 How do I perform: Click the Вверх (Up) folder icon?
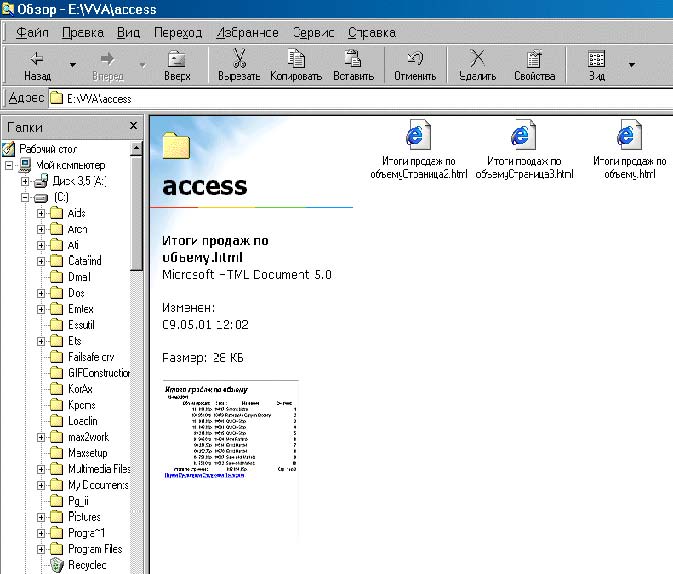(x=176, y=60)
